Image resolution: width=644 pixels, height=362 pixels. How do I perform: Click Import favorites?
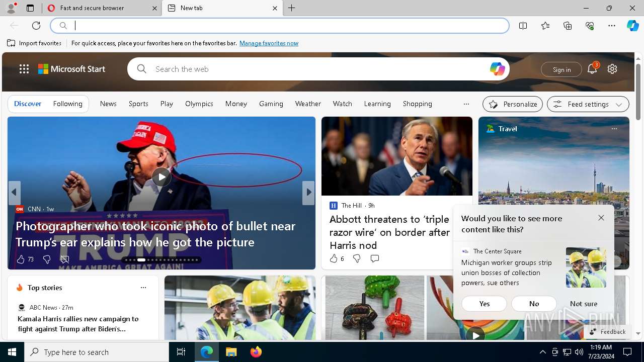pos(34,43)
